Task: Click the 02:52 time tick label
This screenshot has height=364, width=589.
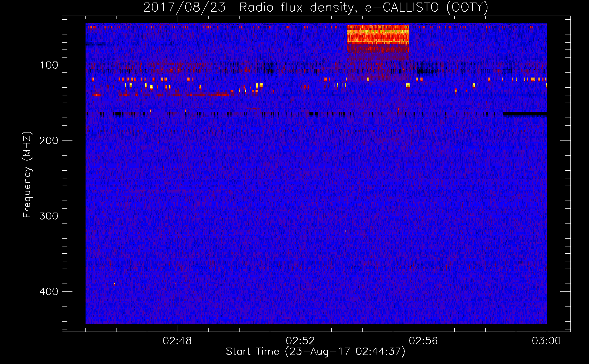Action: point(300,341)
